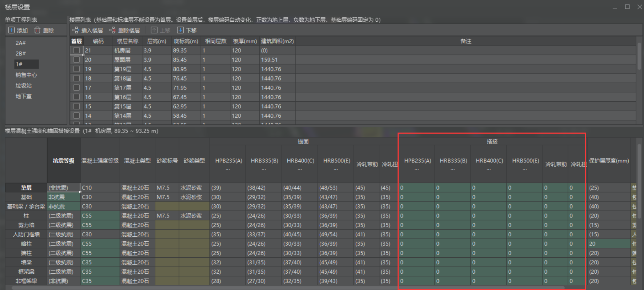Click C35 concrete grade in 框架梁 row

tap(100, 272)
